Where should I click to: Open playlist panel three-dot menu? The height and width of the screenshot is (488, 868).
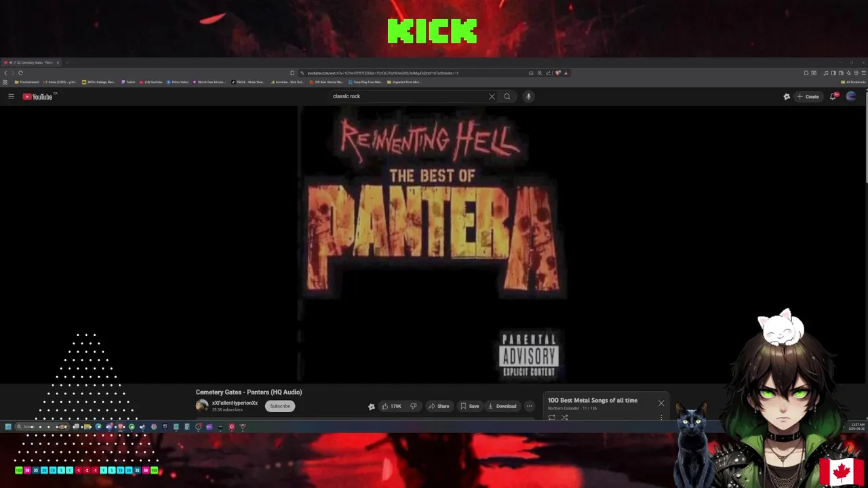coord(661,418)
